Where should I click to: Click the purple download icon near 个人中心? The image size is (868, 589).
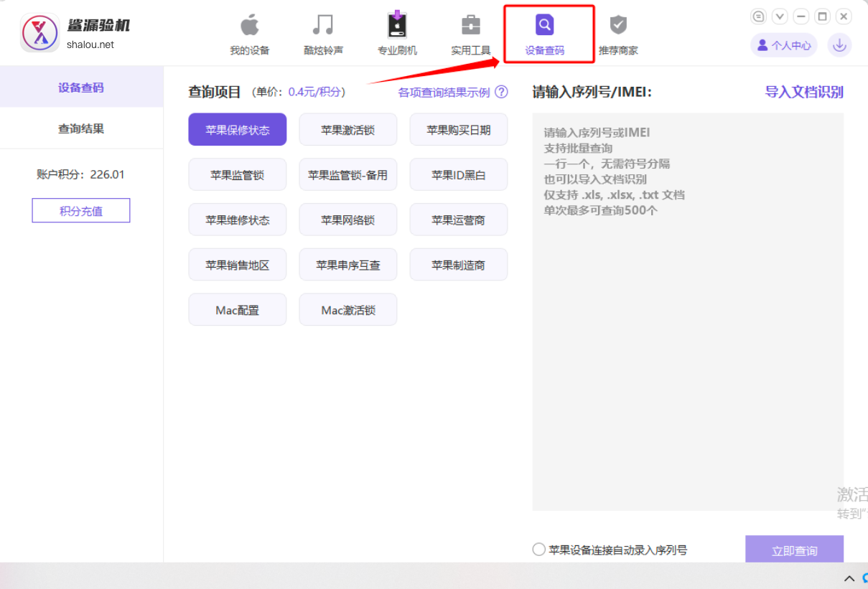tap(839, 44)
